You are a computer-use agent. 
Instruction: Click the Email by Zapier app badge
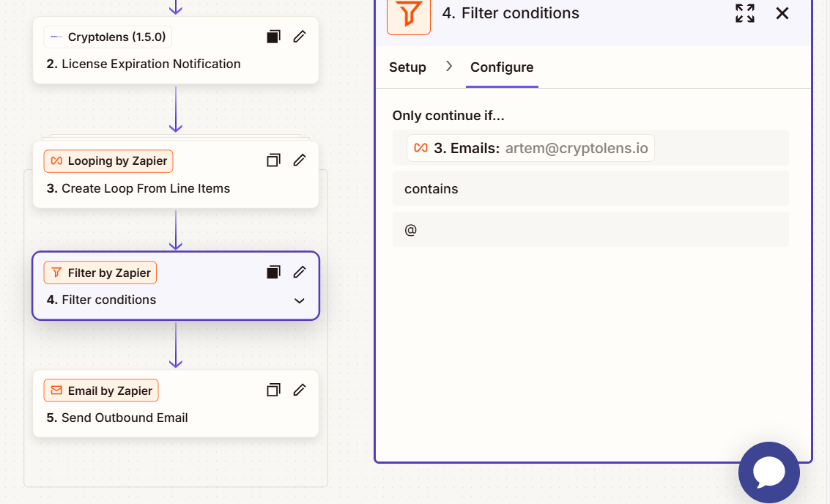(x=101, y=390)
